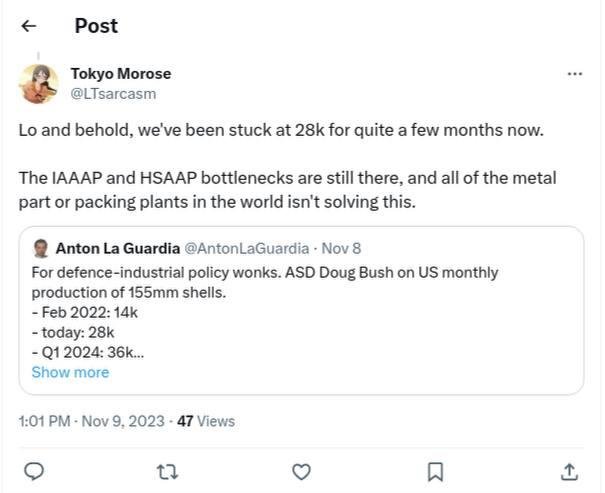Viewport: 605px width, 493px height.
Task: Open Anton La Guardia's small avatar
Action: point(41,247)
